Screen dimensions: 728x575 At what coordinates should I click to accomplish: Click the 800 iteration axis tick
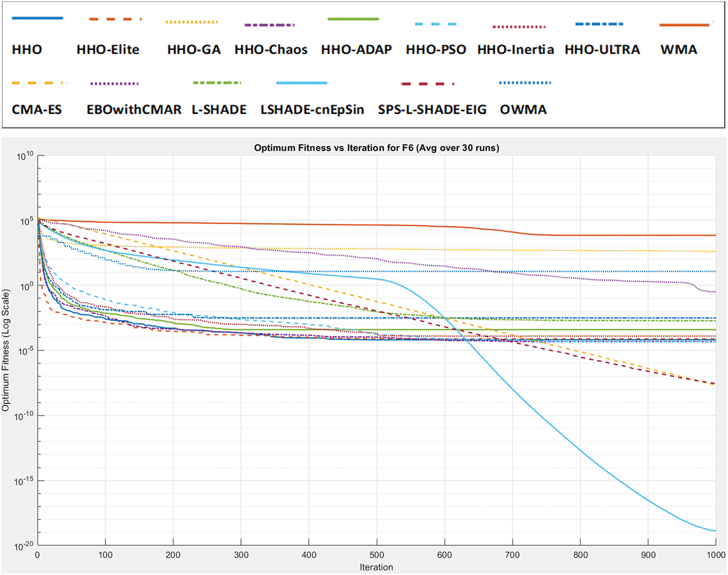(x=581, y=555)
